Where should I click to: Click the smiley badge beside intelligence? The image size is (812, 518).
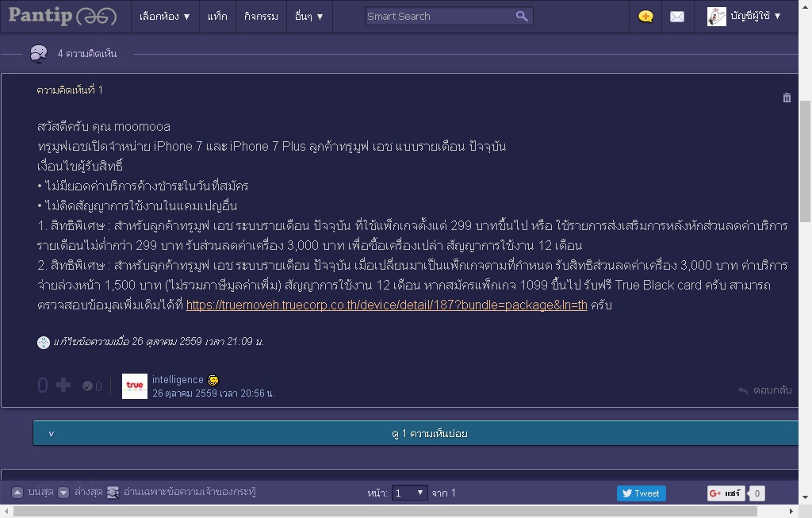click(213, 380)
